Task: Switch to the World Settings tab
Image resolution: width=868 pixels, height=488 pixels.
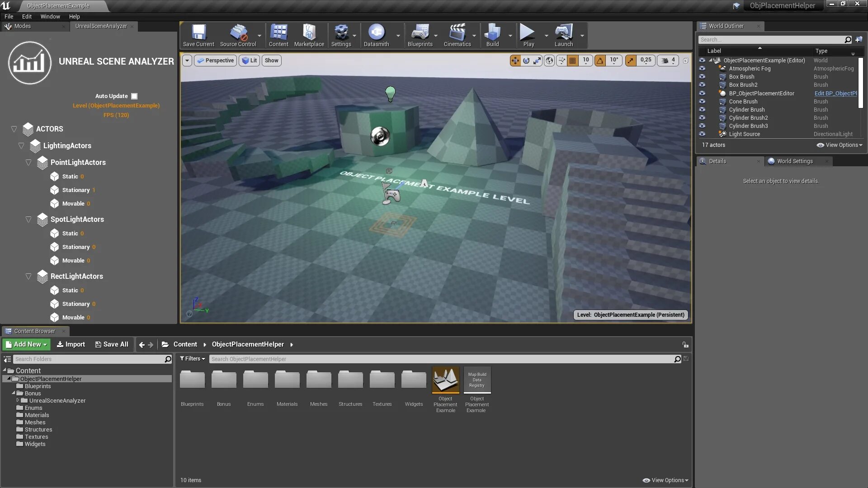Action: 794,161
